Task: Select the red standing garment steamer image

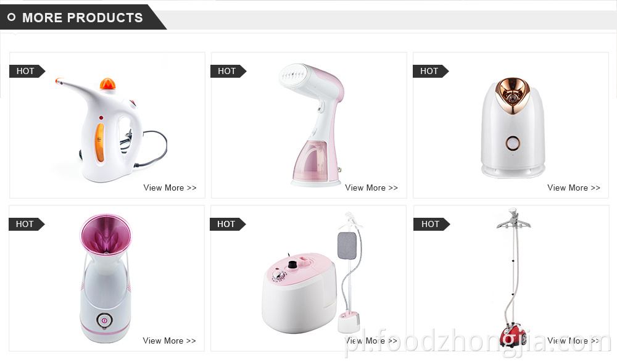Action: (x=514, y=278)
